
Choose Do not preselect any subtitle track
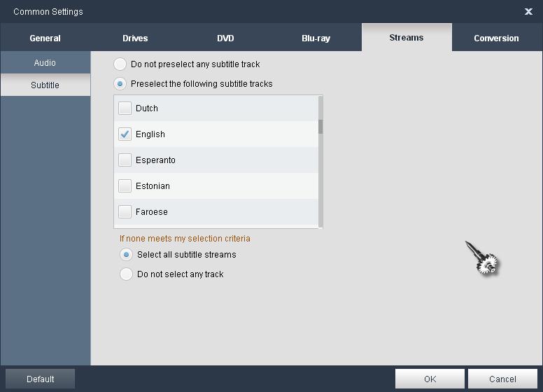pos(120,64)
